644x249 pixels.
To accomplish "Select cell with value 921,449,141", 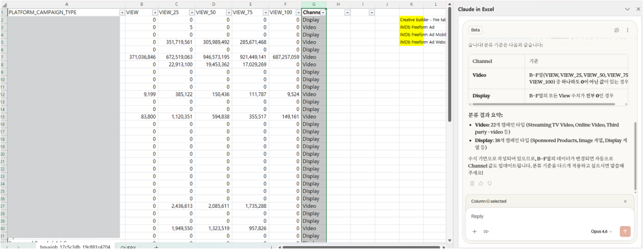I will pyautogui.click(x=250, y=57).
